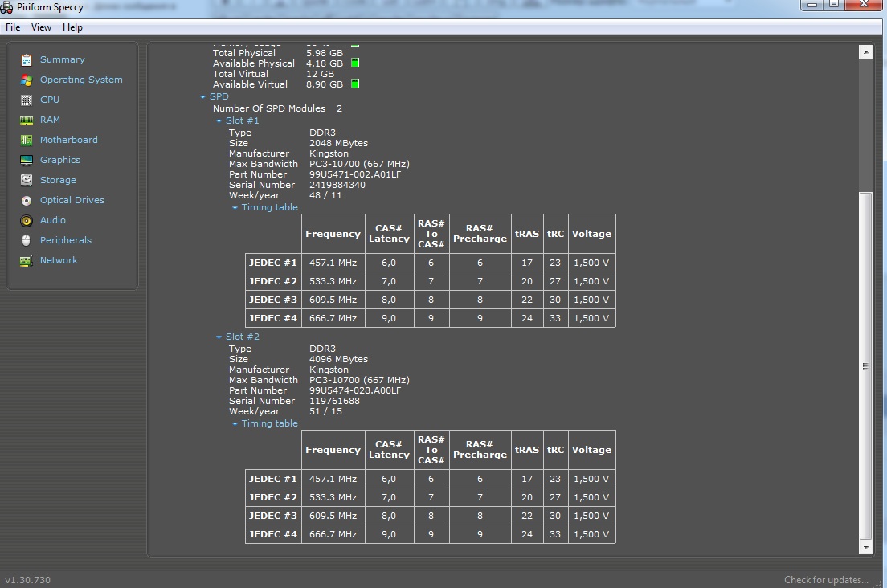Click the Graphics monitor icon
887x588 pixels.
tap(26, 160)
